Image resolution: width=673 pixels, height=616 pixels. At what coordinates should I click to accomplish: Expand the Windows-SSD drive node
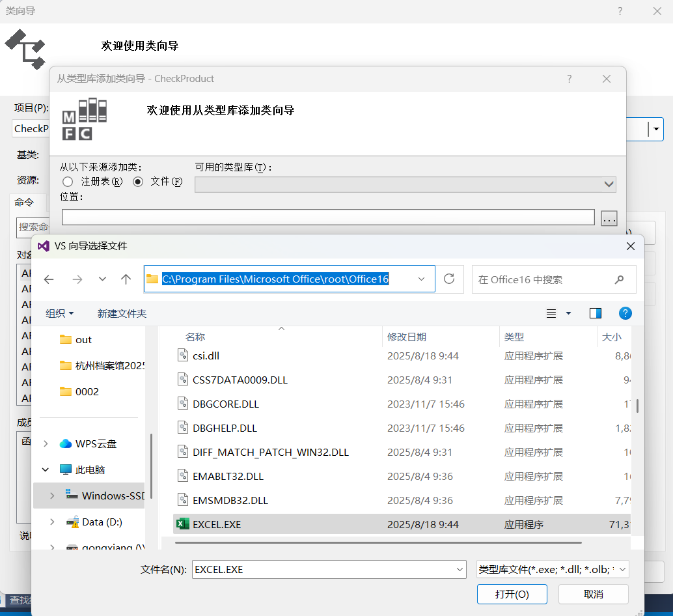(52, 496)
